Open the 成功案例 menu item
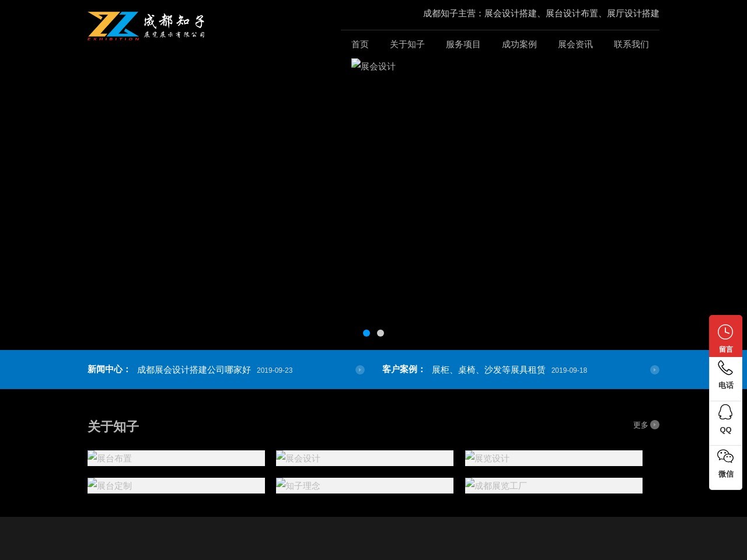 [519, 44]
